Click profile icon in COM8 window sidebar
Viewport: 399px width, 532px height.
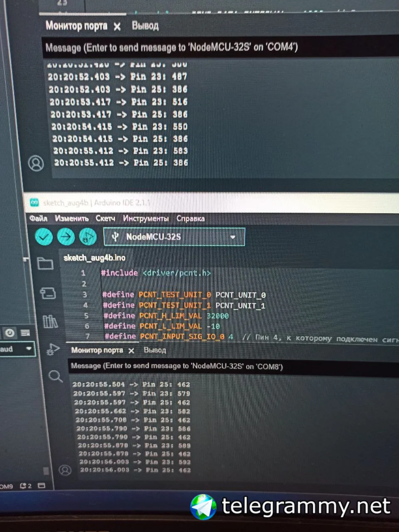pyautogui.click(x=65, y=470)
